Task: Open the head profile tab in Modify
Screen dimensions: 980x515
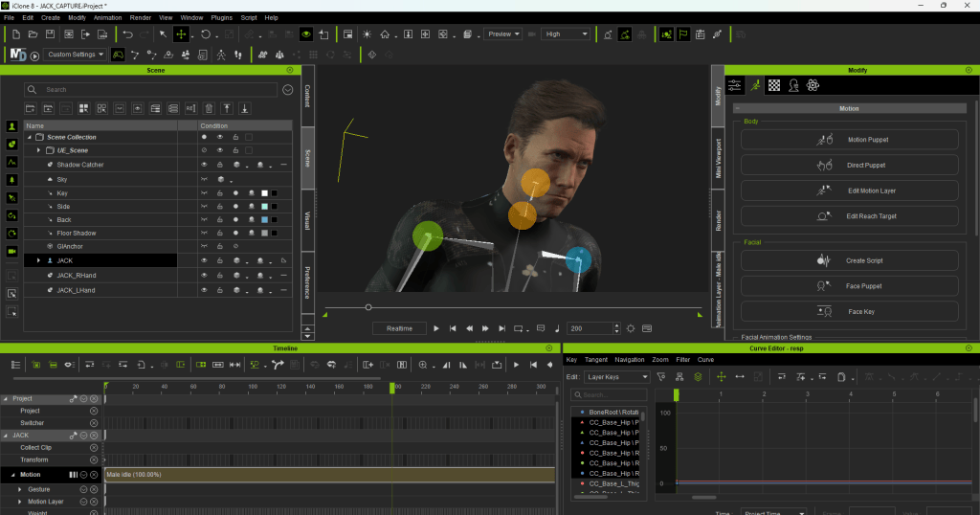Action: (x=793, y=85)
